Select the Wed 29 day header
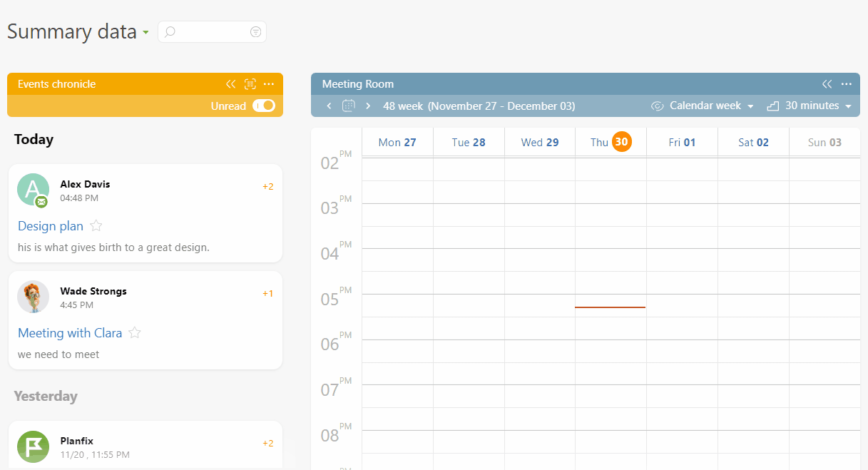Viewport: 868px width, 470px height. coord(540,143)
